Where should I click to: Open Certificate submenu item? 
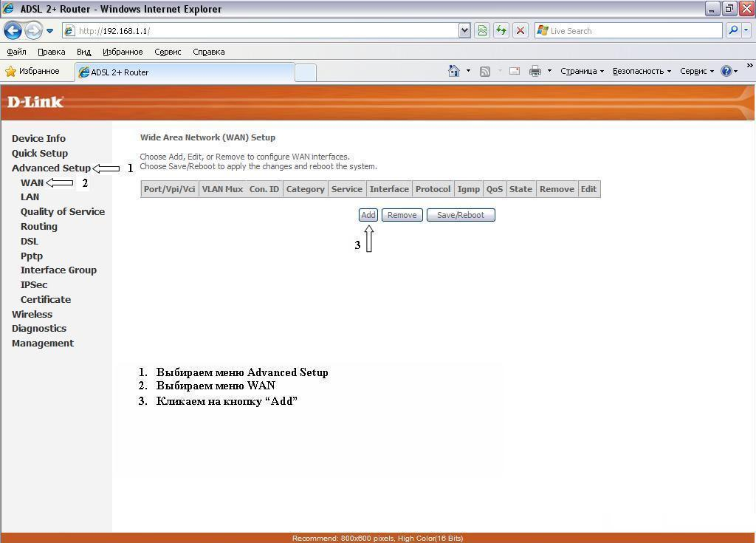pyautogui.click(x=46, y=300)
